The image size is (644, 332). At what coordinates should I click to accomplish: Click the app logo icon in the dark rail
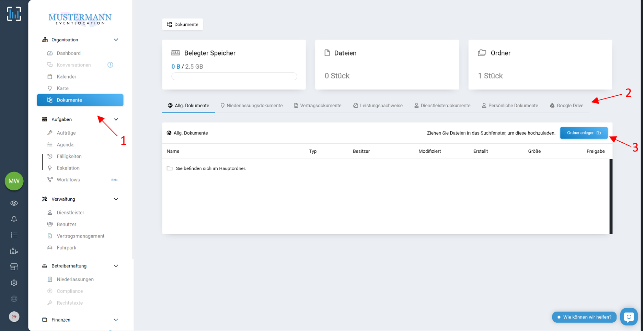[14, 14]
